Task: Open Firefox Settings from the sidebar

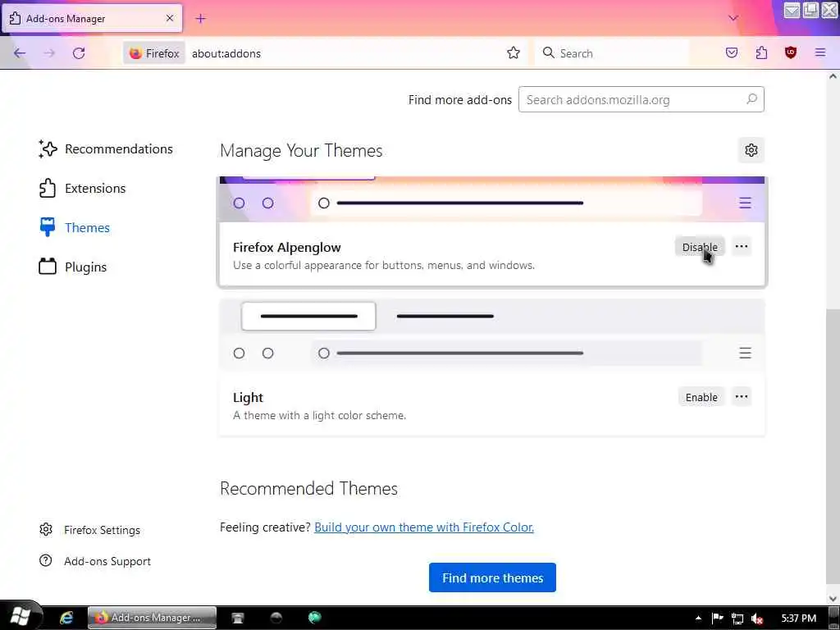Action: tap(89, 530)
